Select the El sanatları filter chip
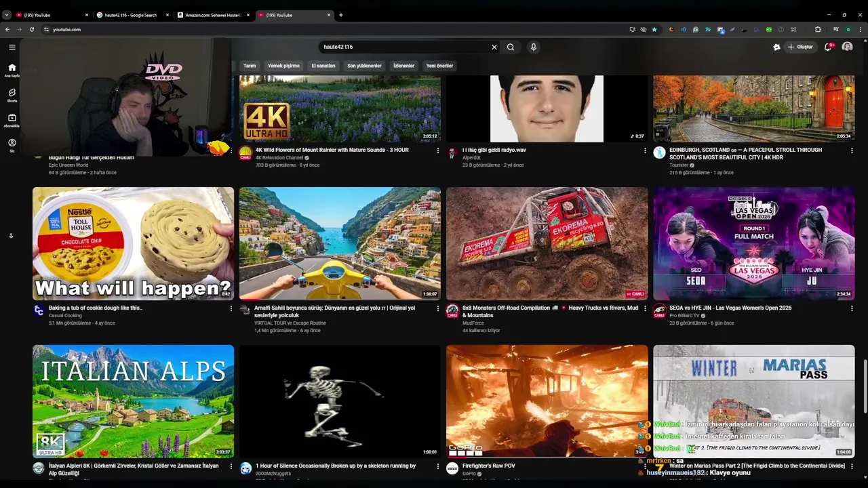Viewport: 868px width, 488px height. click(323, 66)
